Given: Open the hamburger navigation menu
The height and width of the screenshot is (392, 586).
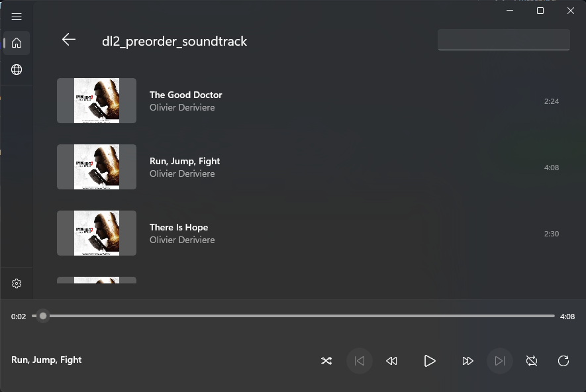Looking at the screenshot, I should click(x=17, y=17).
